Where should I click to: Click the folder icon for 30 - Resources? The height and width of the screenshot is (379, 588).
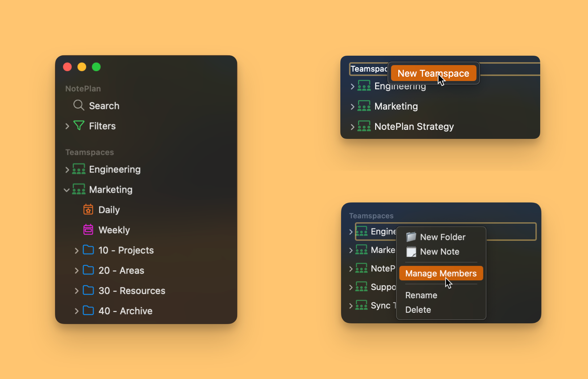pos(88,290)
